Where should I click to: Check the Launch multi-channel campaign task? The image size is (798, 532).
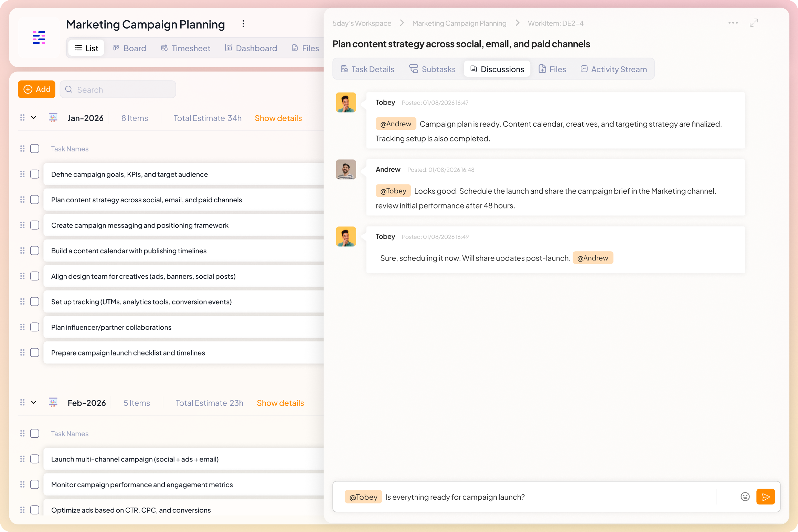pos(35,459)
